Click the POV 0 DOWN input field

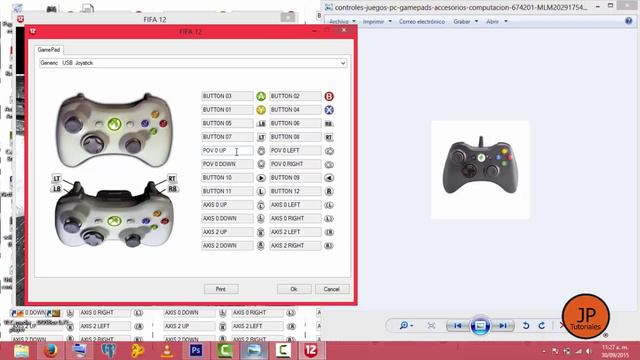click(227, 164)
